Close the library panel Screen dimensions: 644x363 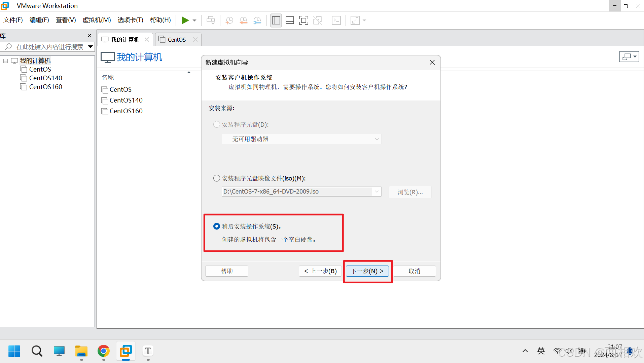(89, 36)
